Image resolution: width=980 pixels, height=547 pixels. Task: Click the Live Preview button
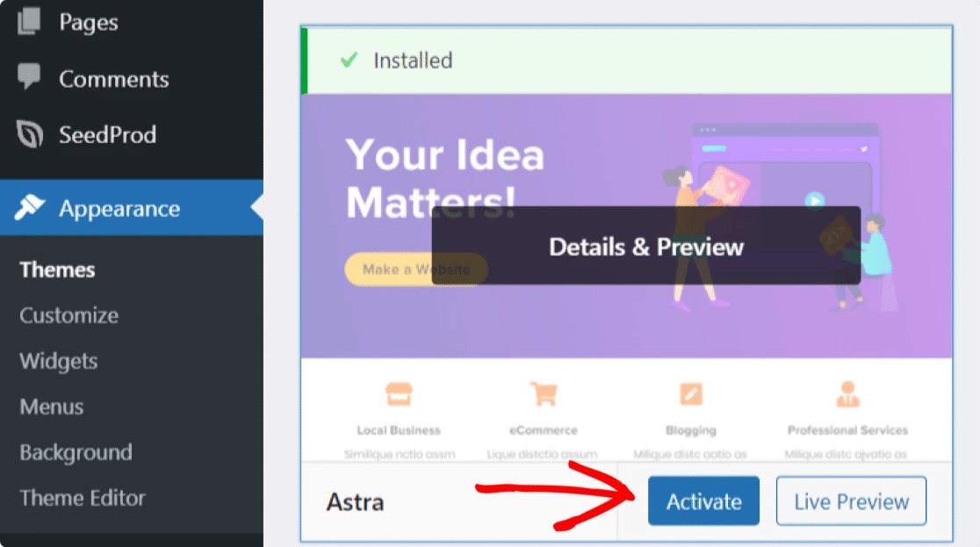pos(851,500)
